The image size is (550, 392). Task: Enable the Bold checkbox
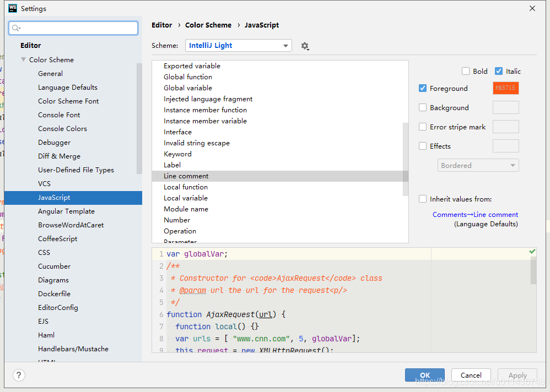point(466,71)
